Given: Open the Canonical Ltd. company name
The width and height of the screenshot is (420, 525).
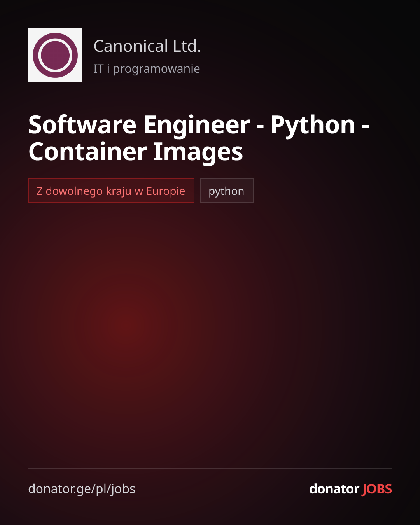Looking at the screenshot, I should 147,46.
